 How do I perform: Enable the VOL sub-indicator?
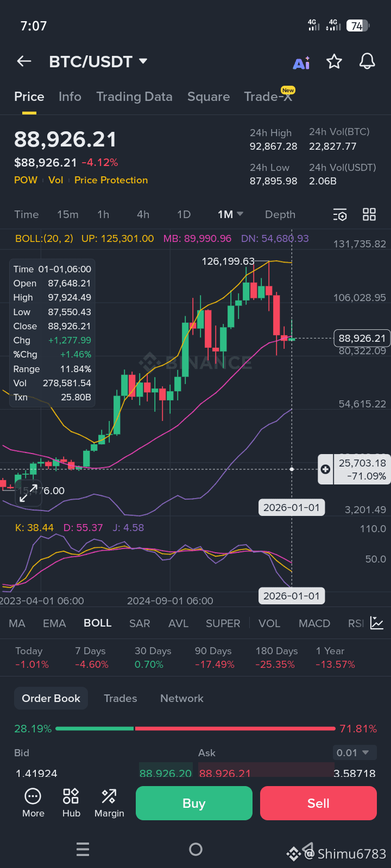[269, 623]
